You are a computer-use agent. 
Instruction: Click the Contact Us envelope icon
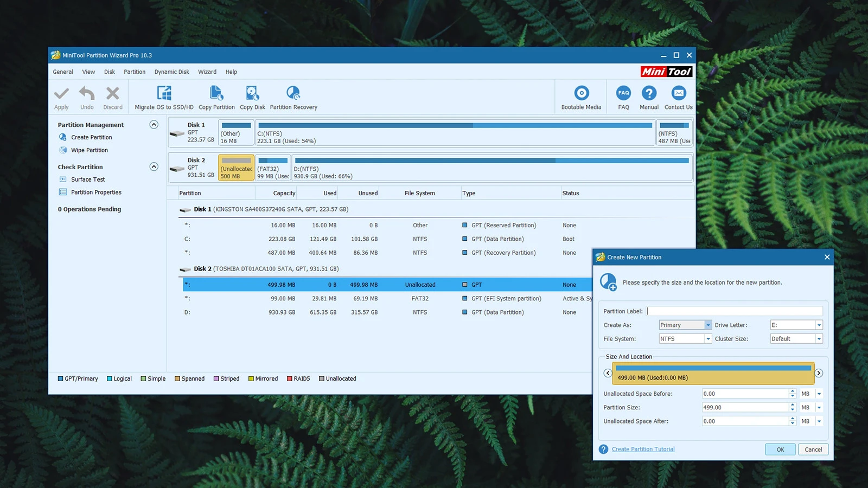(679, 93)
